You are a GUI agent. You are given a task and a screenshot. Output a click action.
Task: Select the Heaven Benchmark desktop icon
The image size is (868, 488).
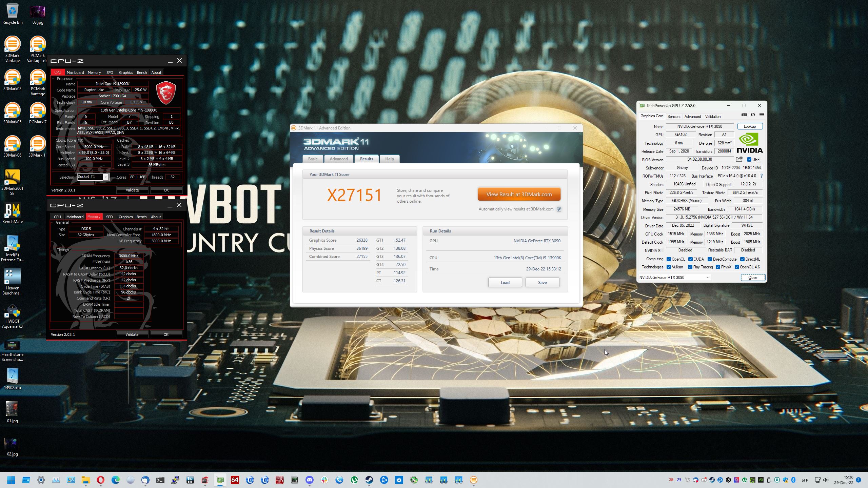pyautogui.click(x=13, y=282)
